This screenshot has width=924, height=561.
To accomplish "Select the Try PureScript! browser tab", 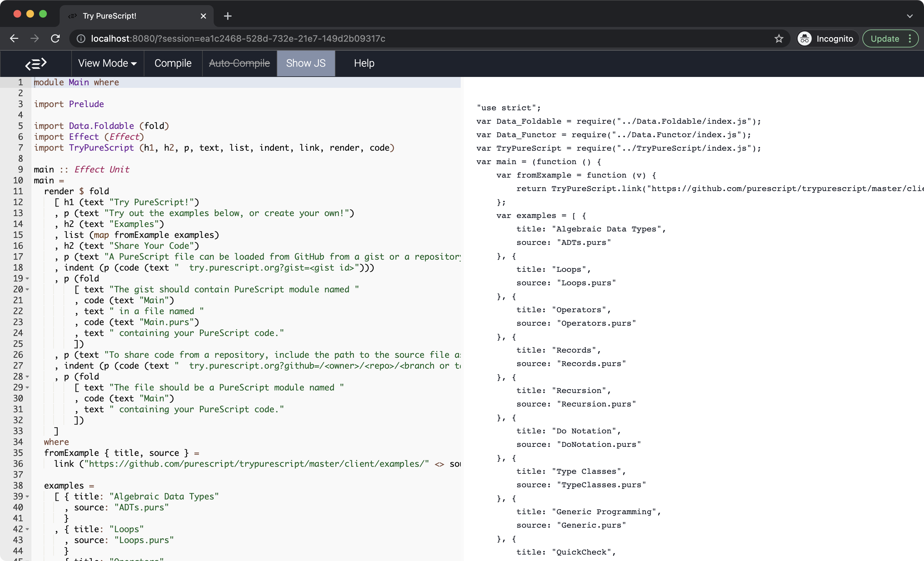I will pyautogui.click(x=137, y=16).
